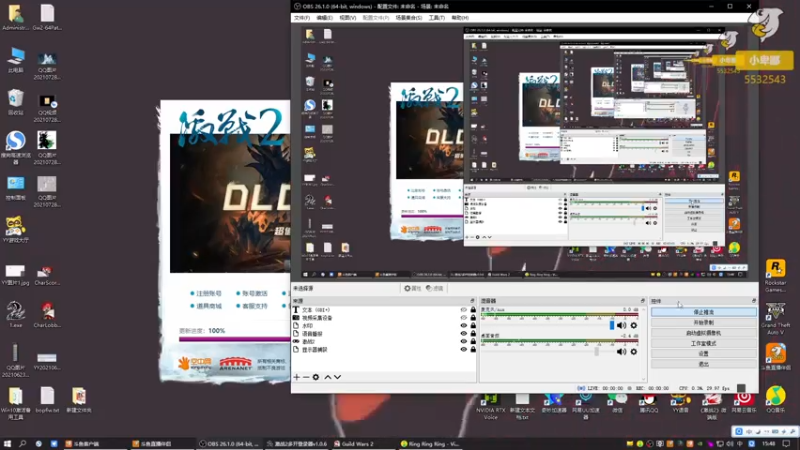
Task: Switch to OBS 26.1.0 taskbar item
Action: click(230, 444)
